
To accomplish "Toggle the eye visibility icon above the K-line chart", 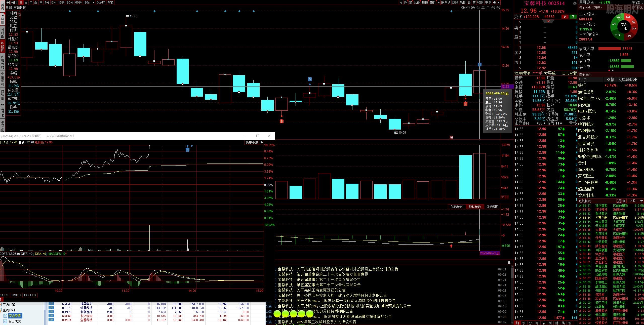I will 463,8.
